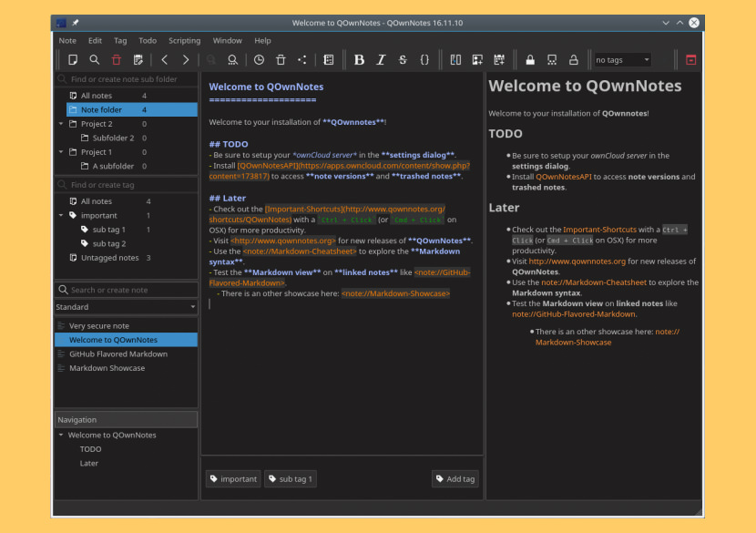Apply strikethrough formatting
756x533 pixels.
pos(403,59)
